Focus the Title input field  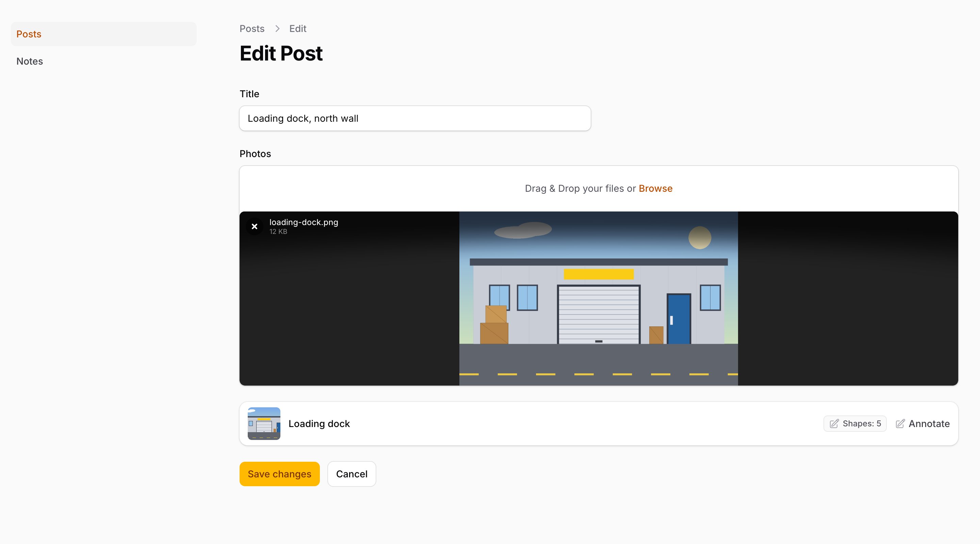(415, 118)
